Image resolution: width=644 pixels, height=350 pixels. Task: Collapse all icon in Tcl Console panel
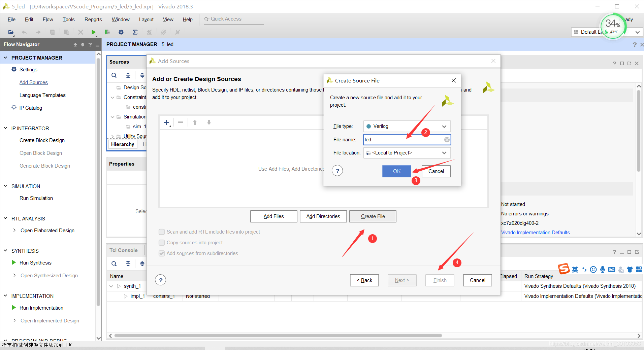pyautogui.click(x=128, y=264)
